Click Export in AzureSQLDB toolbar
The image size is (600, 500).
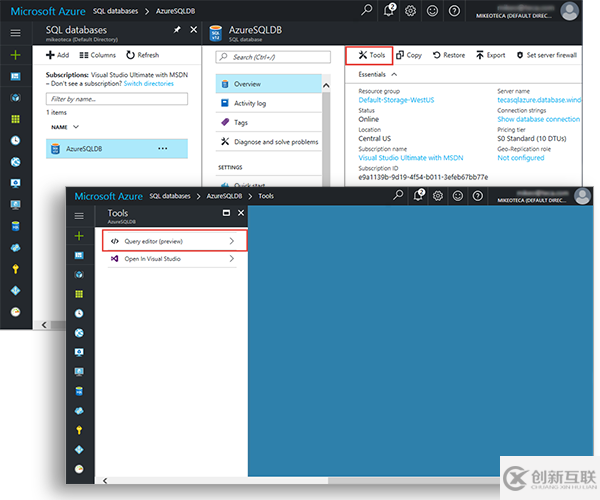[x=491, y=55]
